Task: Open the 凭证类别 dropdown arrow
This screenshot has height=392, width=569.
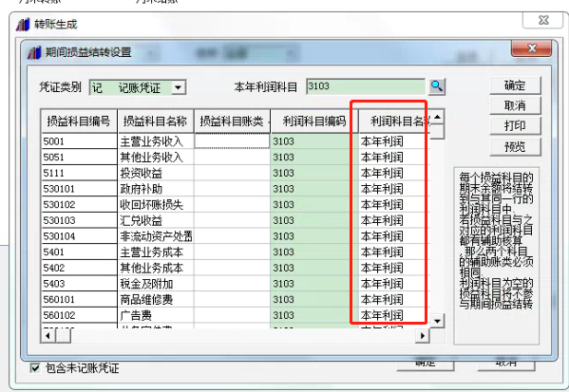Action: (178, 87)
